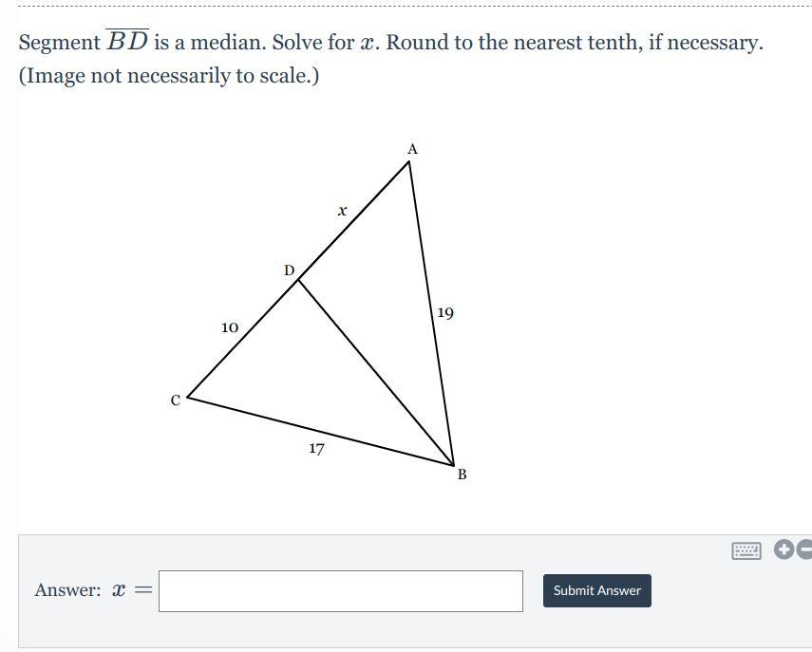Open the on-screen math keyboard icon
This screenshot has width=812, height=652.
click(746, 550)
